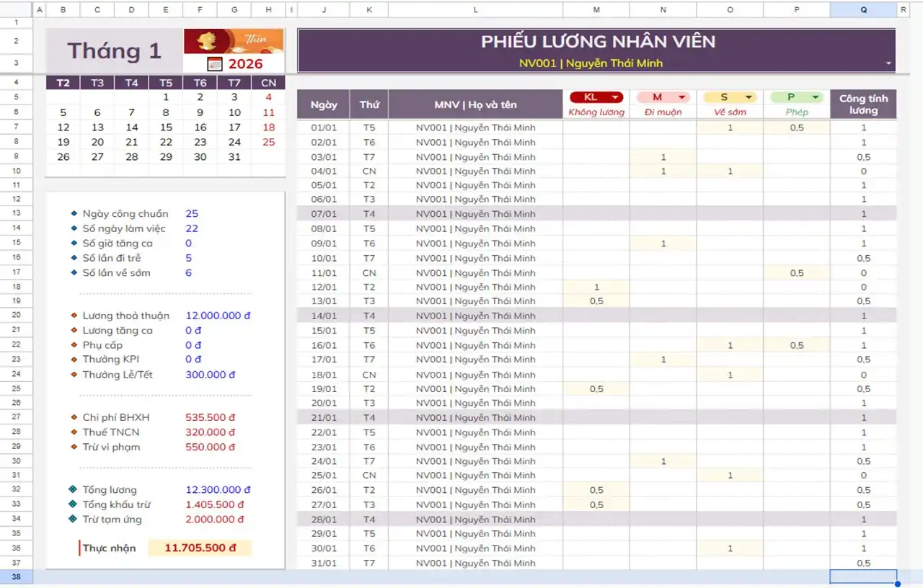Select row header 38

click(16, 576)
